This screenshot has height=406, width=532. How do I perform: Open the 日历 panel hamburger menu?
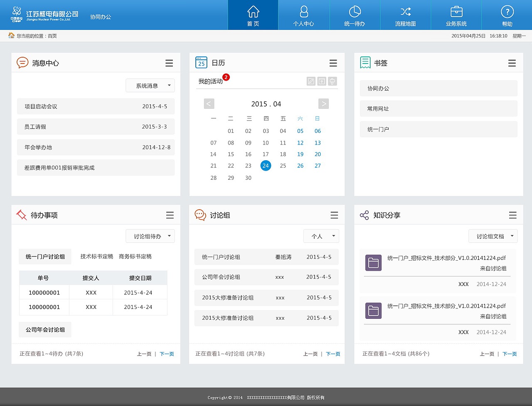333,63
